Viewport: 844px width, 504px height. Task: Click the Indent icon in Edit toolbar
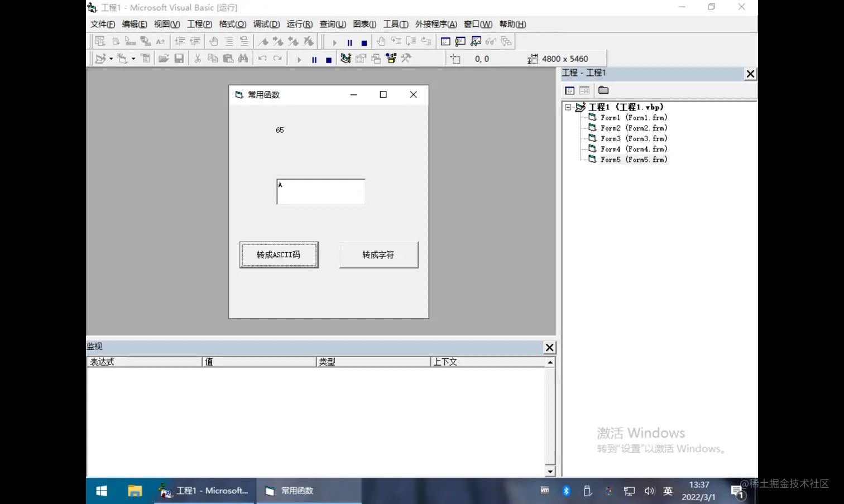[x=180, y=41]
